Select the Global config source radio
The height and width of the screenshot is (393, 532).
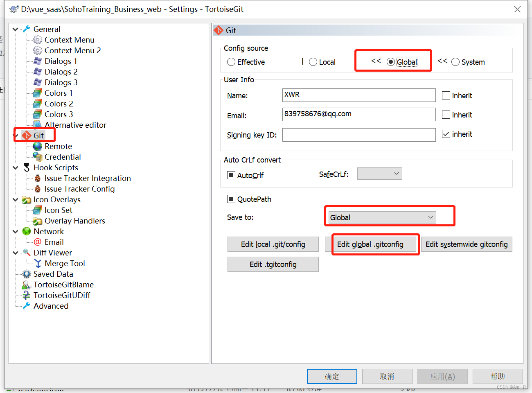pos(391,62)
